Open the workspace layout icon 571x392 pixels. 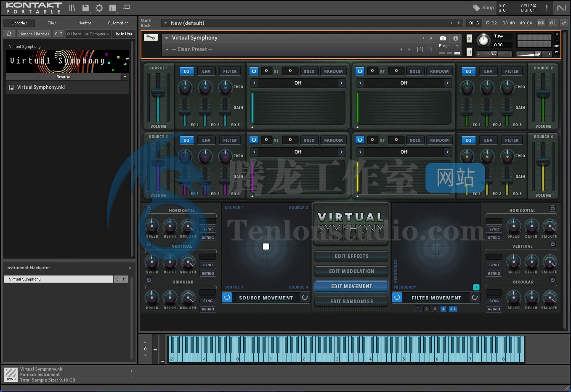[x=112, y=8]
